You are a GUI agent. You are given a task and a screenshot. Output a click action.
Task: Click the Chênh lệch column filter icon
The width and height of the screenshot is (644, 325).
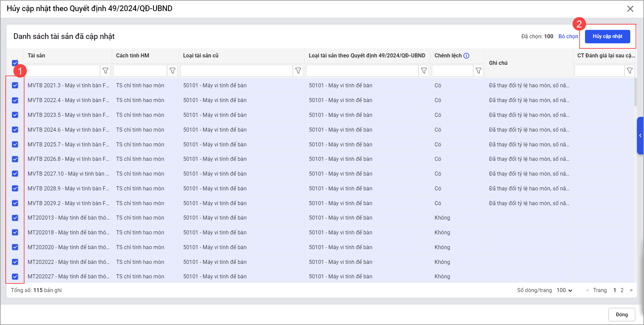point(478,71)
